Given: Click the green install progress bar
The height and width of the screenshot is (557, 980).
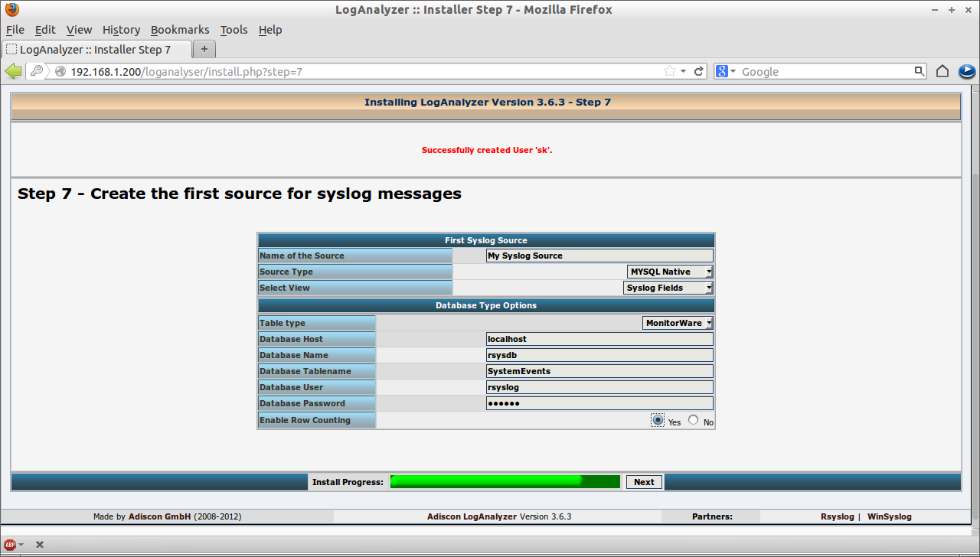Looking at the screenshot, I should click(x=505, y=481).
